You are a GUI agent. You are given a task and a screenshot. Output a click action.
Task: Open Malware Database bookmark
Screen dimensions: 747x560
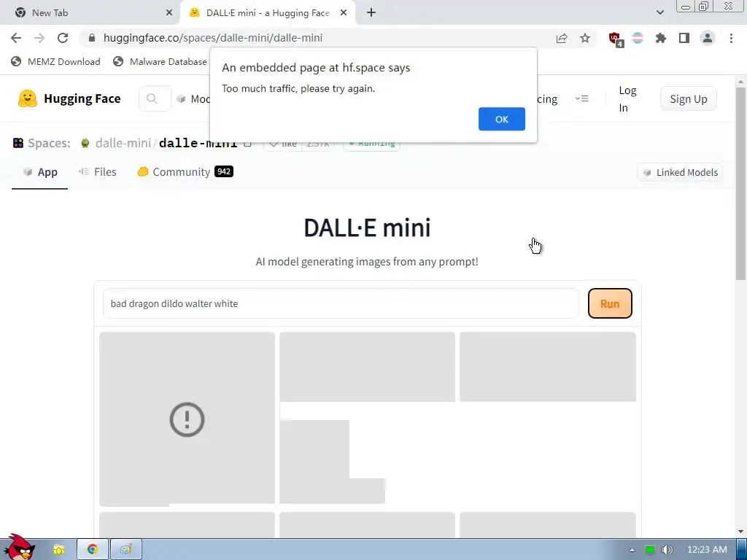[160, 61]
